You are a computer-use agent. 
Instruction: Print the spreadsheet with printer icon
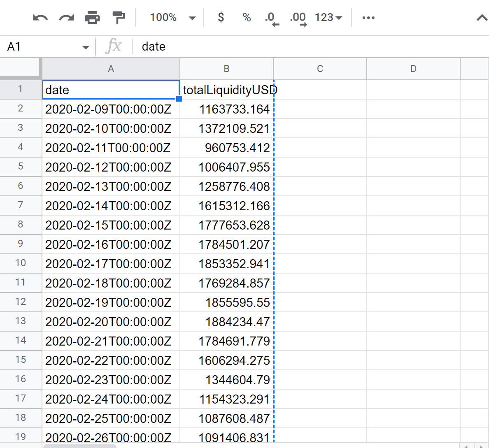(x=92, y=18)
